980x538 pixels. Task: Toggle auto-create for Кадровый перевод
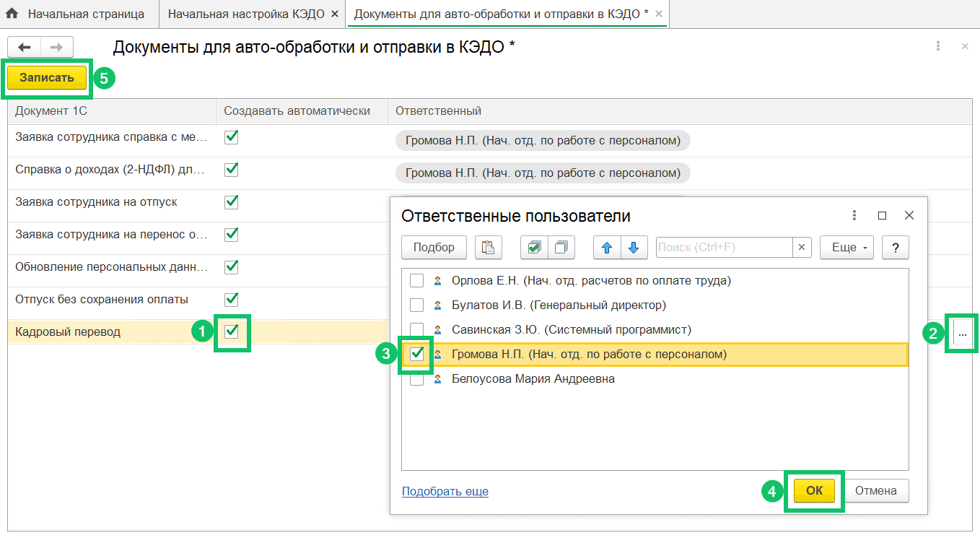tap(232, 331)
